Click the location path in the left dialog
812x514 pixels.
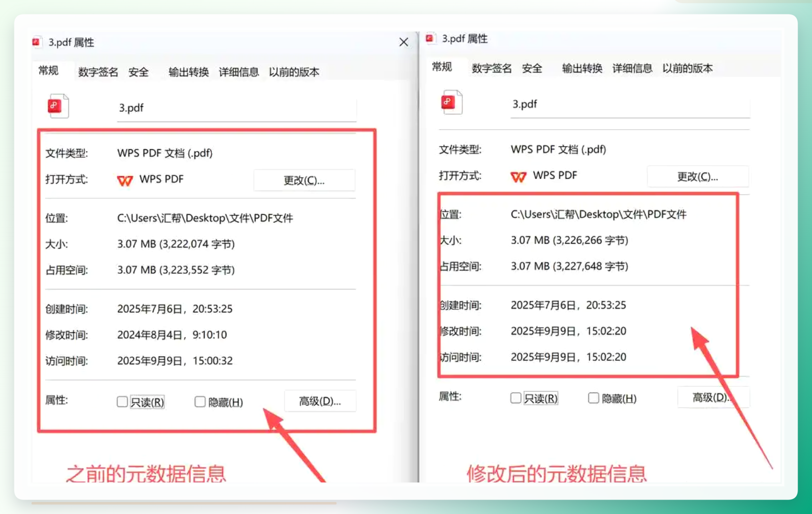pos(205,218)
